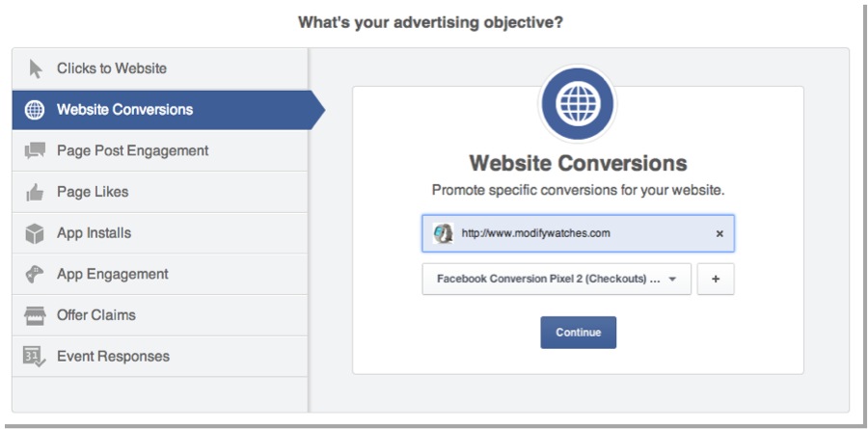This screenshot has height=429, width=868.
Task: Click into the website URL field
Action: 579,233
